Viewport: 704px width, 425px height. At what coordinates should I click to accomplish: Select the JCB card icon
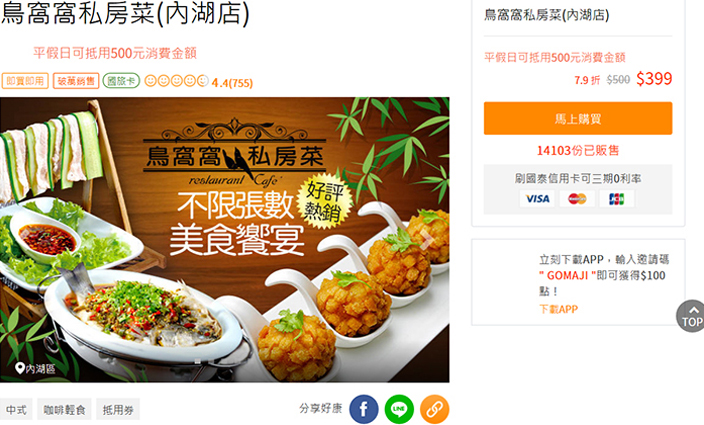coord(617,198)
